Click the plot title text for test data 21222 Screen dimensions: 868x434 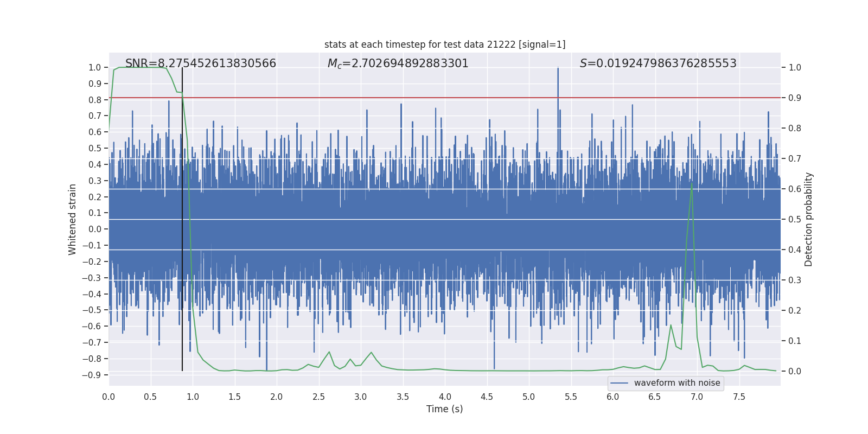pyautogui.click(x=444, y=44)
